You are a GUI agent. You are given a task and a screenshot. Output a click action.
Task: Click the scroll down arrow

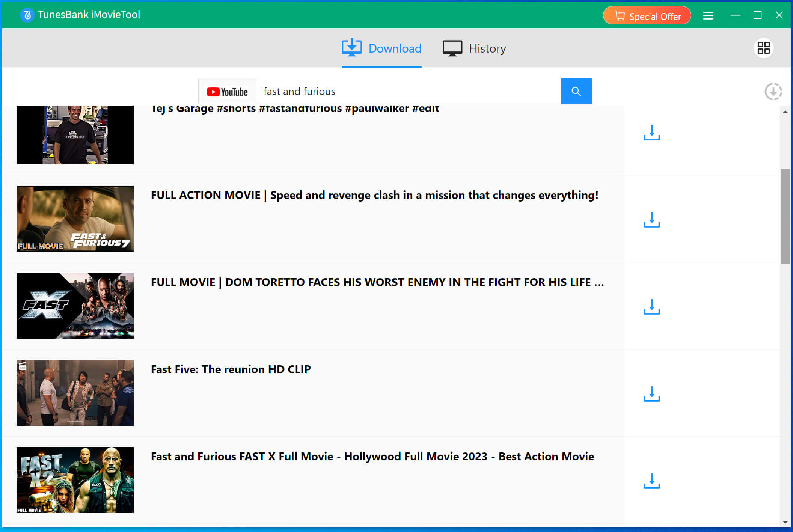pos(785,522)
